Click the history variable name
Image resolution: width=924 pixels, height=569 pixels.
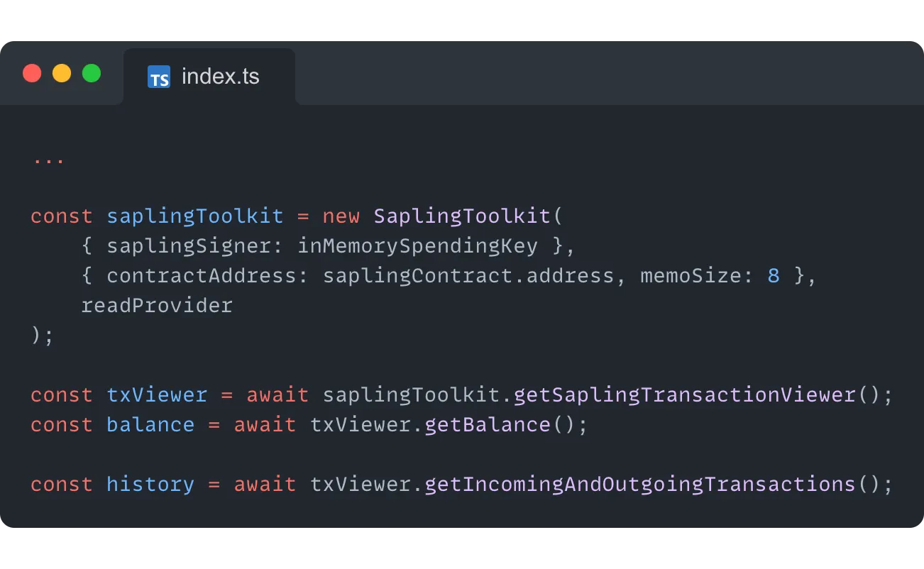point(150,485)
